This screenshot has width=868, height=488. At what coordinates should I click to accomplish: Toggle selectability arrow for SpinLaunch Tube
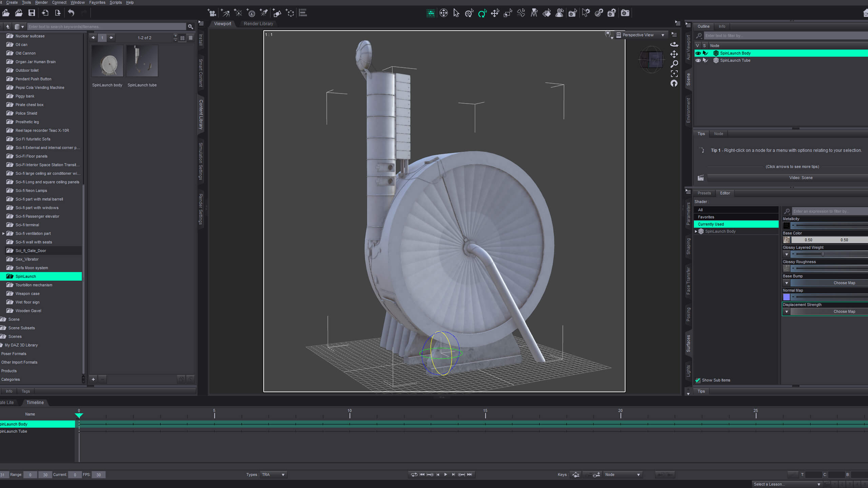pos(705,60)
